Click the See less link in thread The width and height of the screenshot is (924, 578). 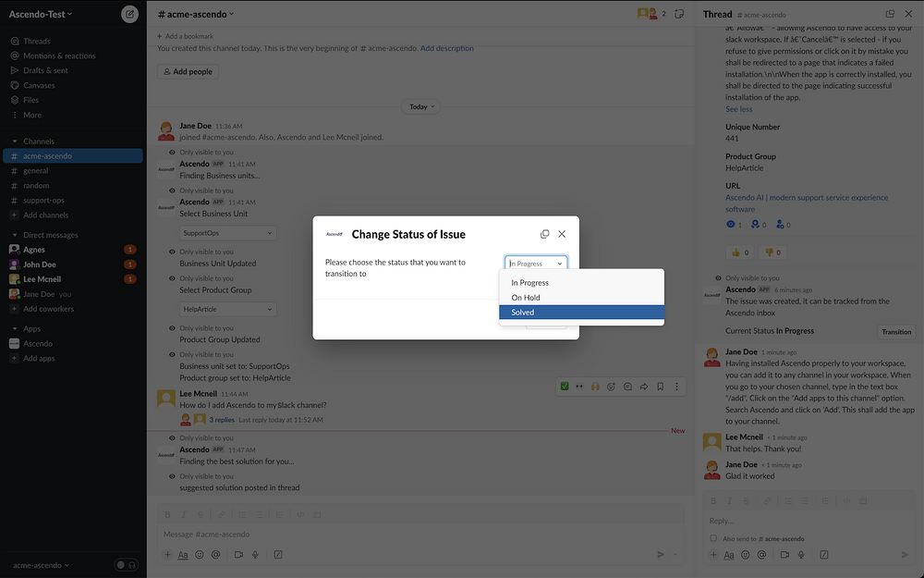[x=738, y=109]
